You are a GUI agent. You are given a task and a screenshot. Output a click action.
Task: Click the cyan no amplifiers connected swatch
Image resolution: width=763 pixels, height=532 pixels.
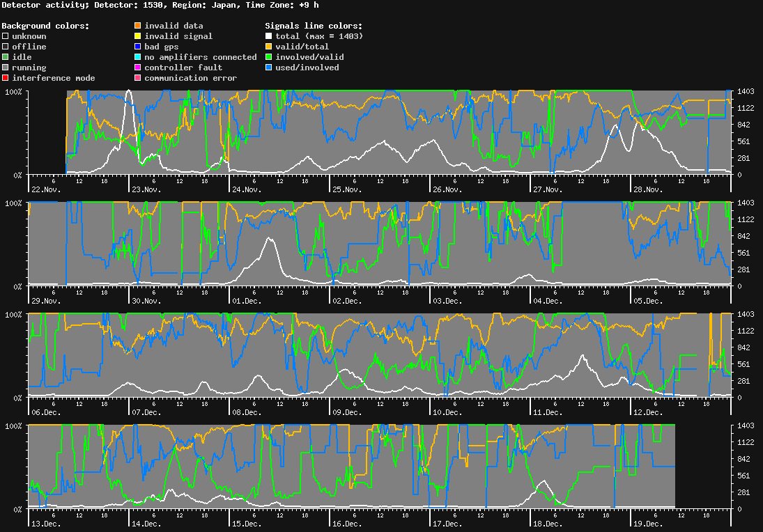(137, 57)
